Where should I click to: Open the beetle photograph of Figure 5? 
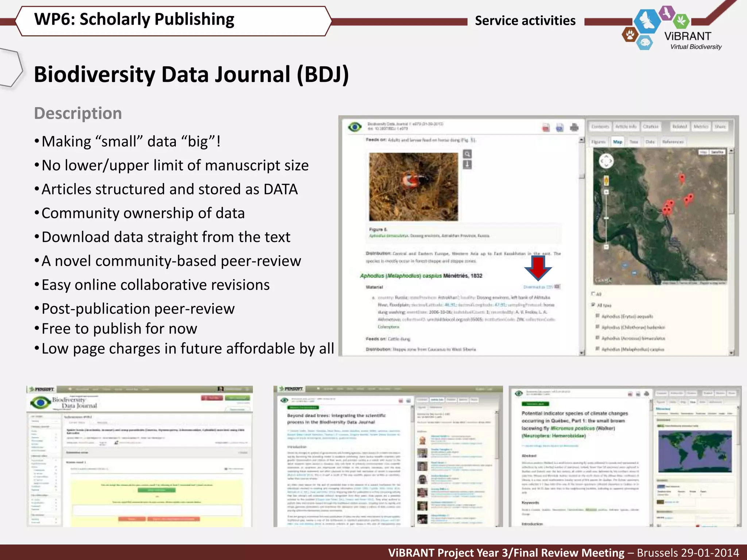[414, 187]
